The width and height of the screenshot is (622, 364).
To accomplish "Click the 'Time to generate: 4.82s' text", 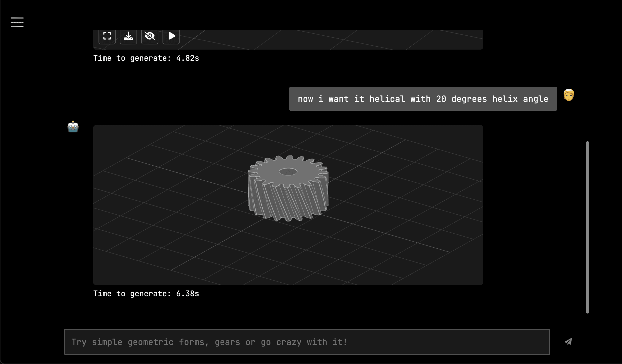I will pos(146,58).
